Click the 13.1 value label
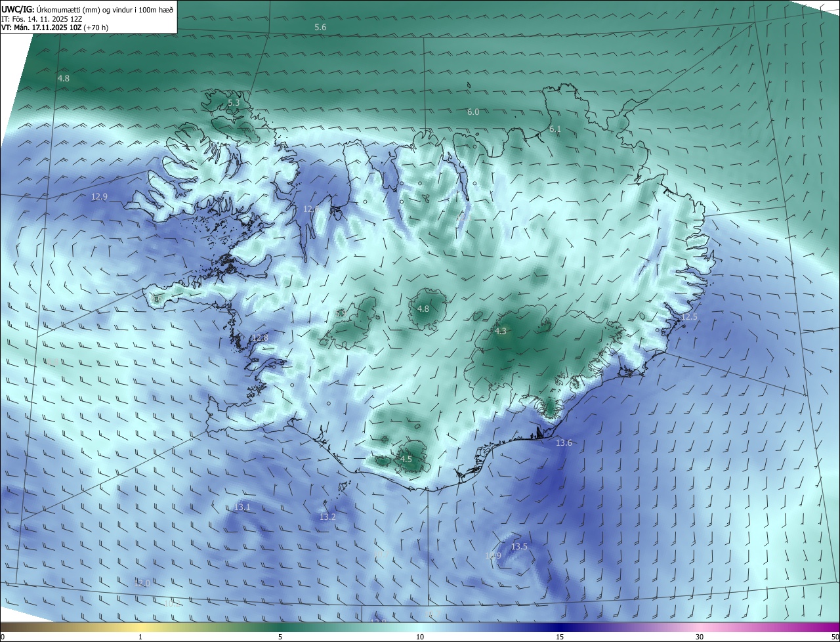 point(242,507)
